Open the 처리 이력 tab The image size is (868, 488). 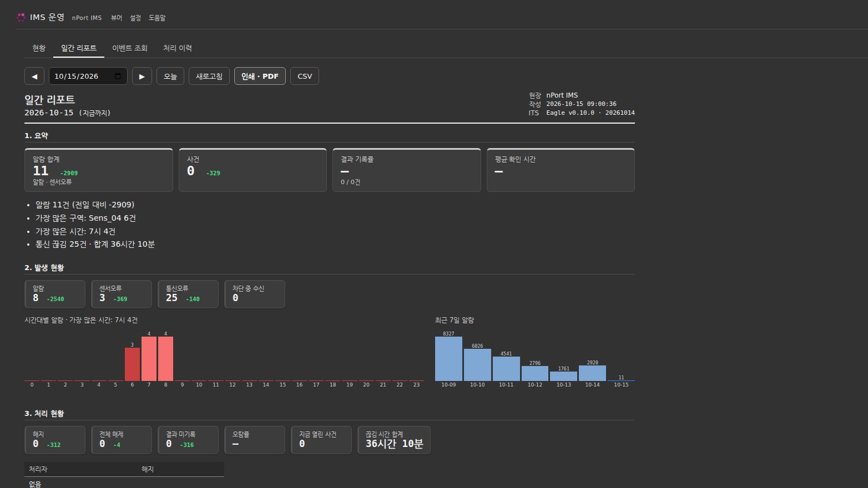click(178, 48)
